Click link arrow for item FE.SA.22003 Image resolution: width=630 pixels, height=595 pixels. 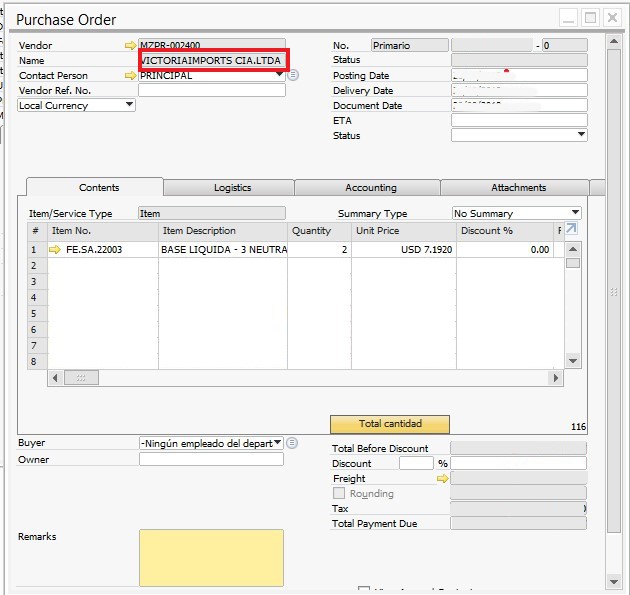55,250
